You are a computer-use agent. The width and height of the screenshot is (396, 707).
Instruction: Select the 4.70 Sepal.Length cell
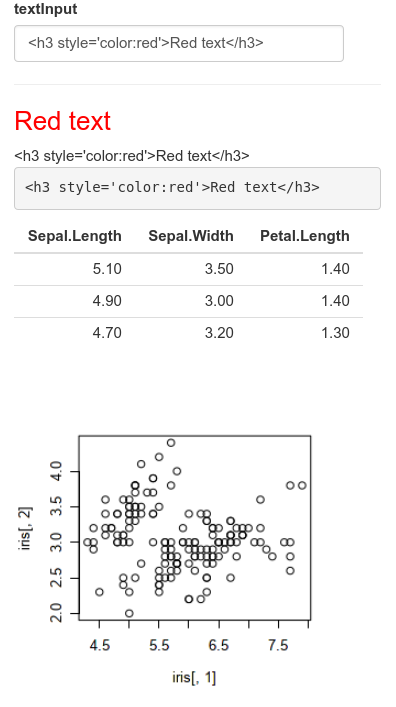[x=107, y=333]
